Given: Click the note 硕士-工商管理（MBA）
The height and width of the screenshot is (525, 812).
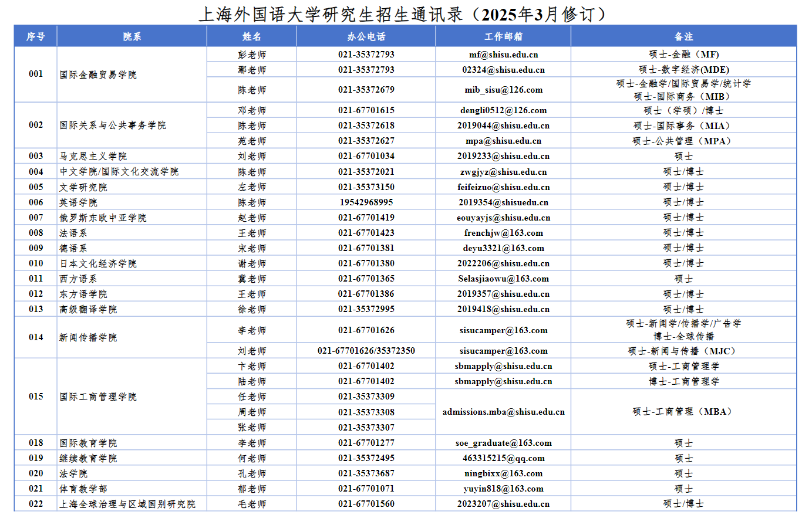Looking at the screenshot, I should (x=683, y=412).
